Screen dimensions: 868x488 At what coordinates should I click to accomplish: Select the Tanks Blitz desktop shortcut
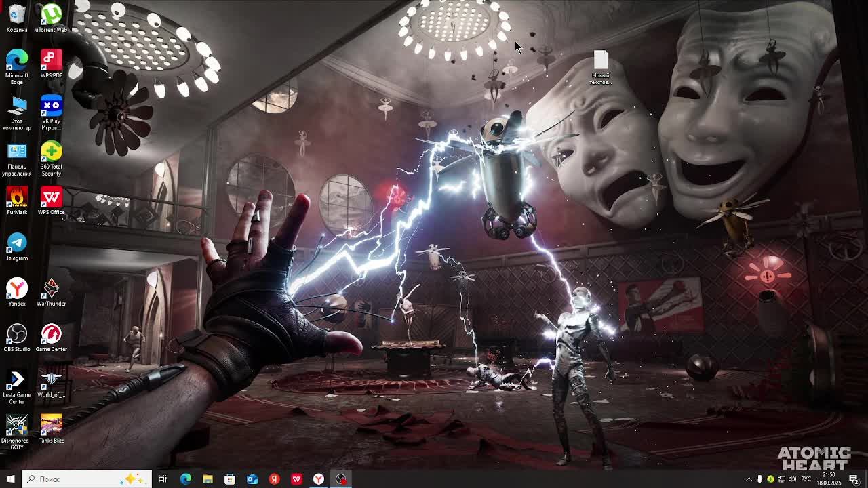pos(51,429)
